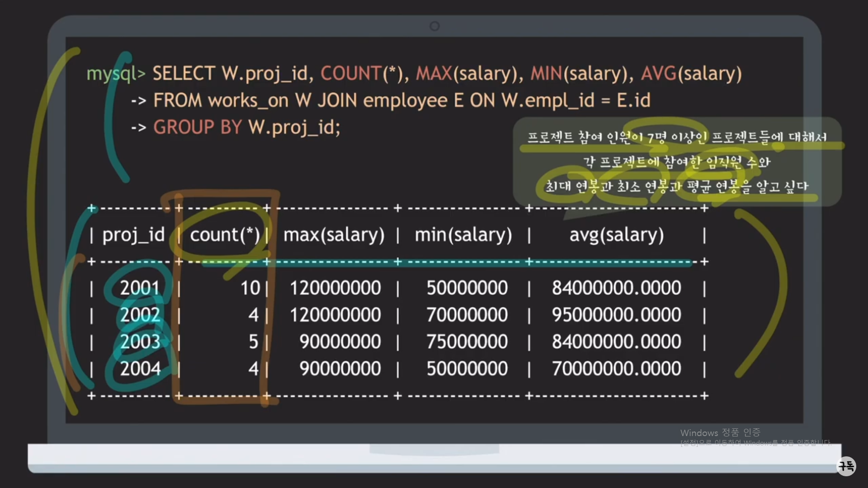Click the Windows 정품 인증 watermark text
This screenshot has height=488, width=868.
pos(720,432)
